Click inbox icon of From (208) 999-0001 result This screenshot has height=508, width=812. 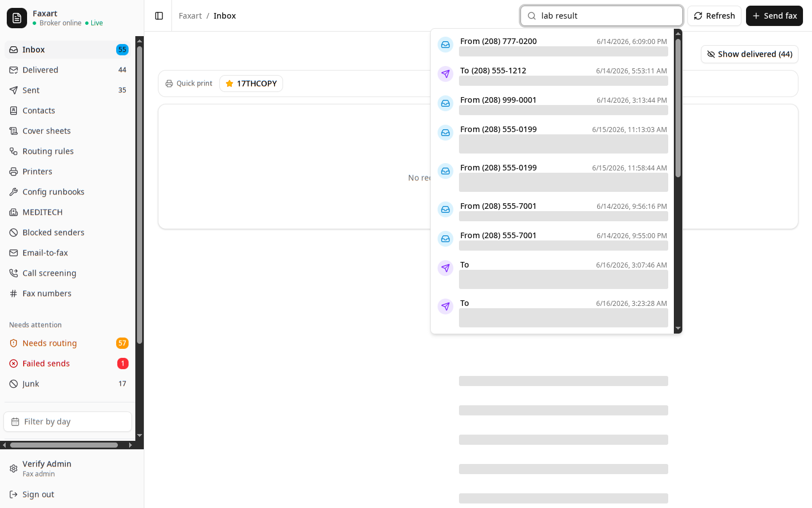tap(445, 103)
